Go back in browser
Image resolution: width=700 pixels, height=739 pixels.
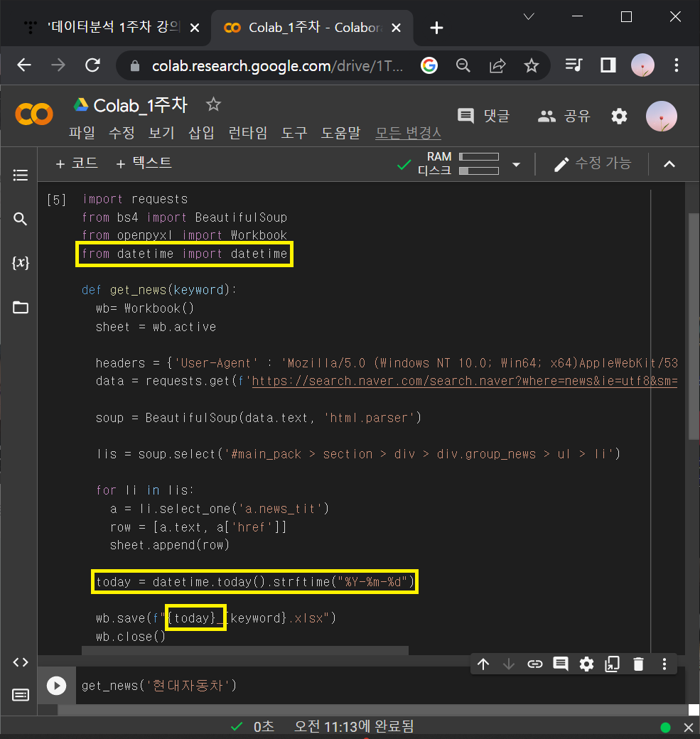tap(24, 65)
